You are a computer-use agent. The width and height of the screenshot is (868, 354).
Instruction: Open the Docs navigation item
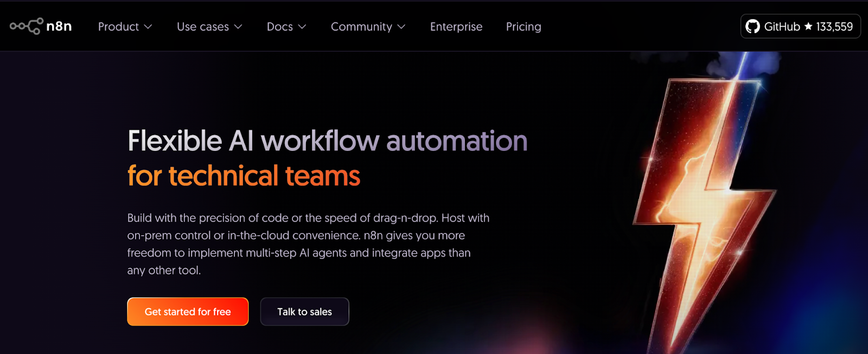point(279,27)
